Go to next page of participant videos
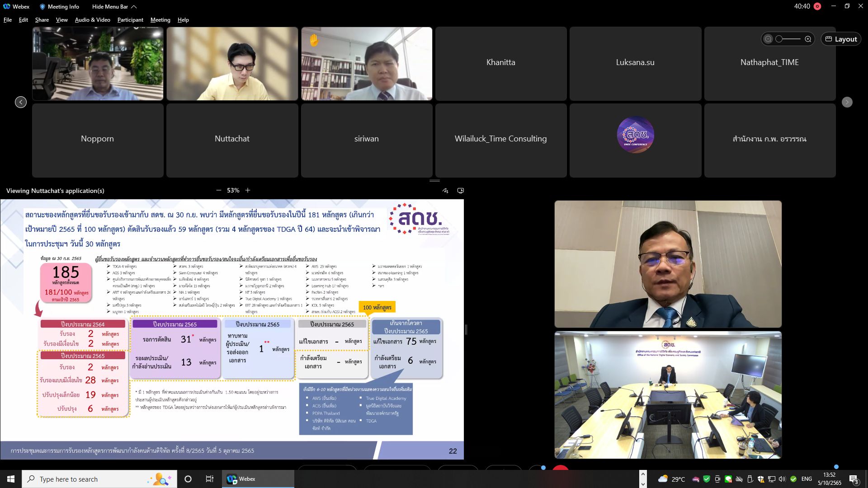 (x=847, y=102)
